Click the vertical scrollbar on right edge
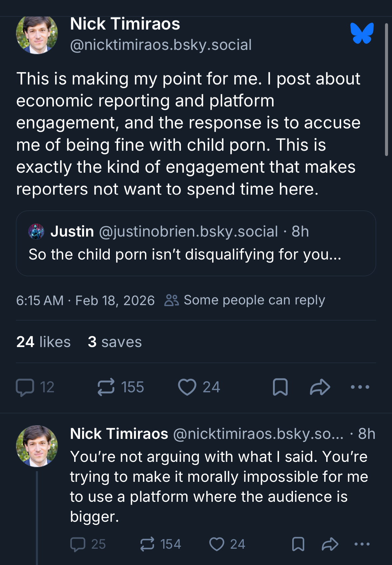Viewport: 392px width, 565px height. [x=386, y=89]
